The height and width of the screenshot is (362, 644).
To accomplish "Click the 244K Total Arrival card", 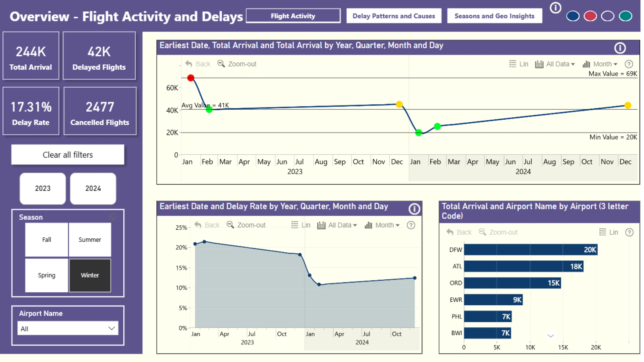I will [31, 56].
